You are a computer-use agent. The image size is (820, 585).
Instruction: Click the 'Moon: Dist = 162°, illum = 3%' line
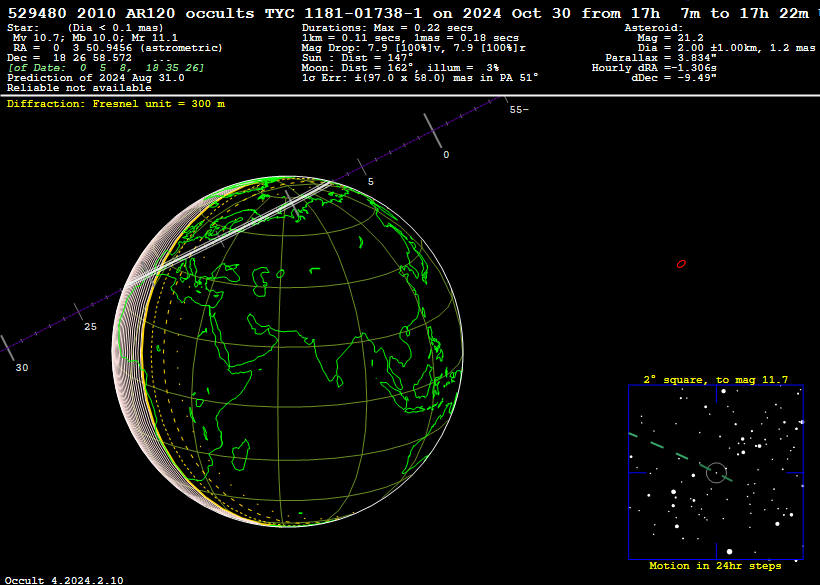[400, 67]
